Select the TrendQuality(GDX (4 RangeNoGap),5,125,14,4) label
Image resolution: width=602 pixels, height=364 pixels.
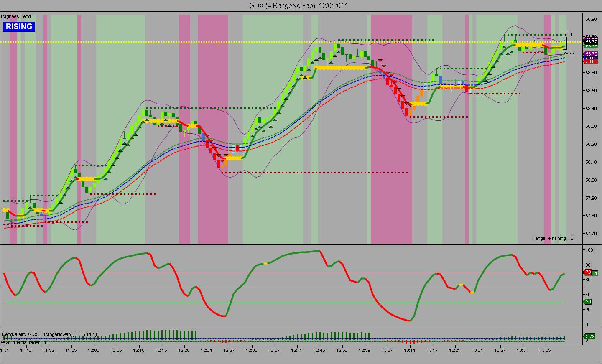[x=49, y=334]
